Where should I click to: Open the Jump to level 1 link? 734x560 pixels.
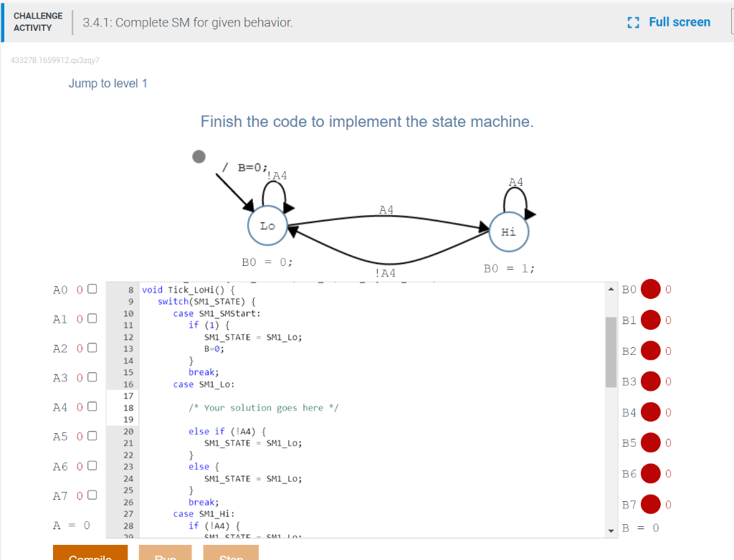(x=108, y=83)
